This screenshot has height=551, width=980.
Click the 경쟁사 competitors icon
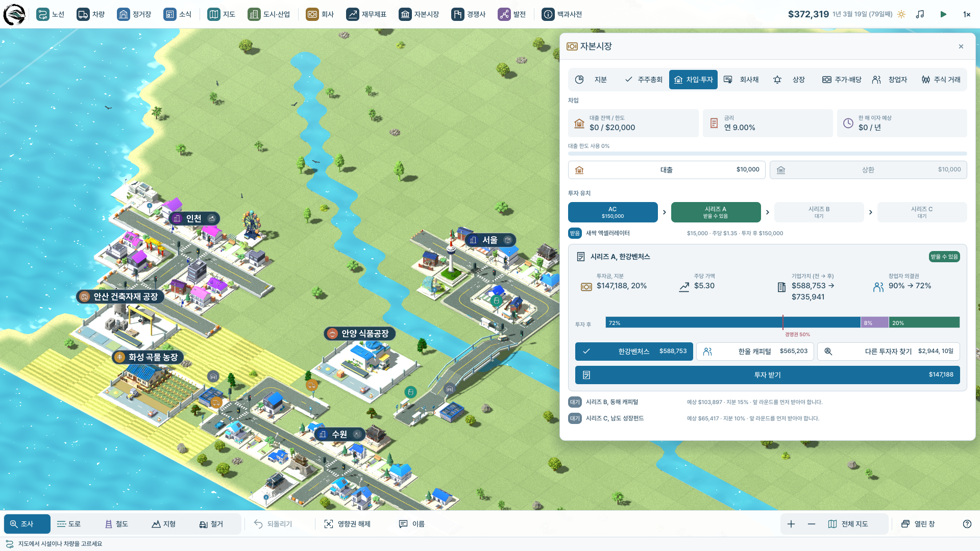[x=457, y=14]
